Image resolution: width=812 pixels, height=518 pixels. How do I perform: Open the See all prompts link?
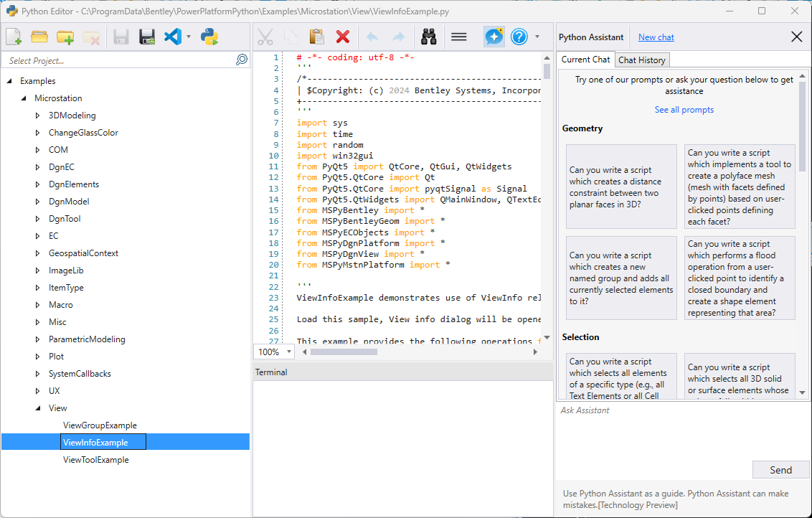click(x=684, y=110)
